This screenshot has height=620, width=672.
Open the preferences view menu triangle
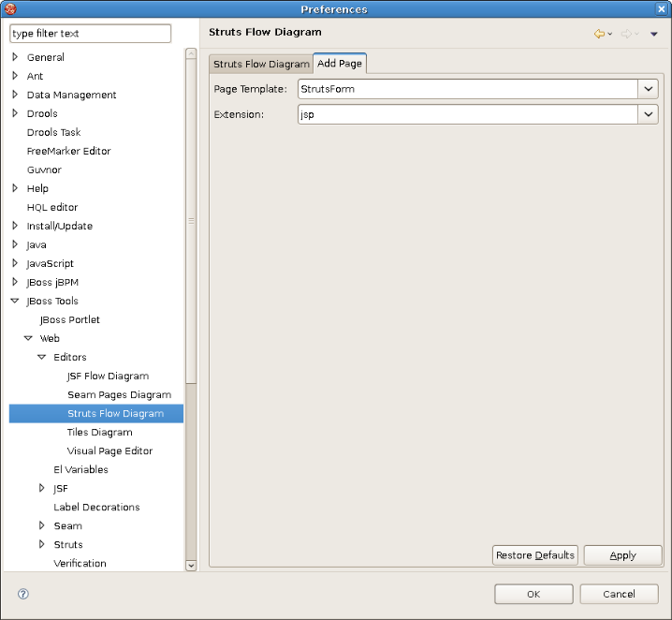(x=654, y=34)
